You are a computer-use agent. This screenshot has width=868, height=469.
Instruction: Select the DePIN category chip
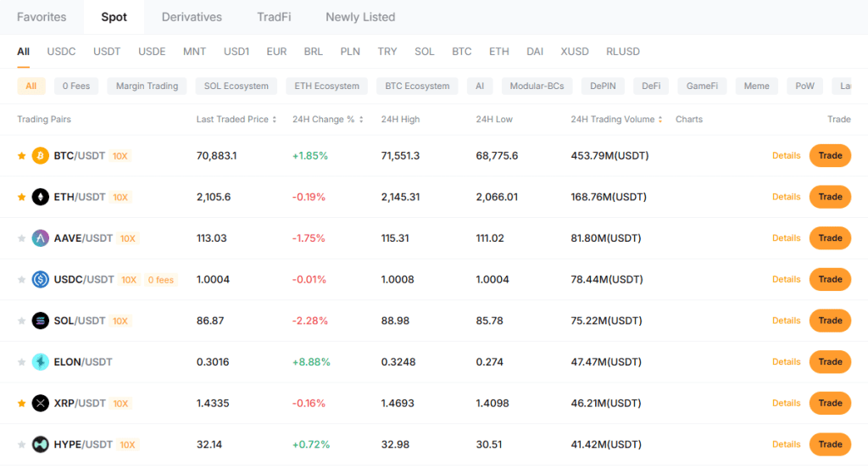603,86
